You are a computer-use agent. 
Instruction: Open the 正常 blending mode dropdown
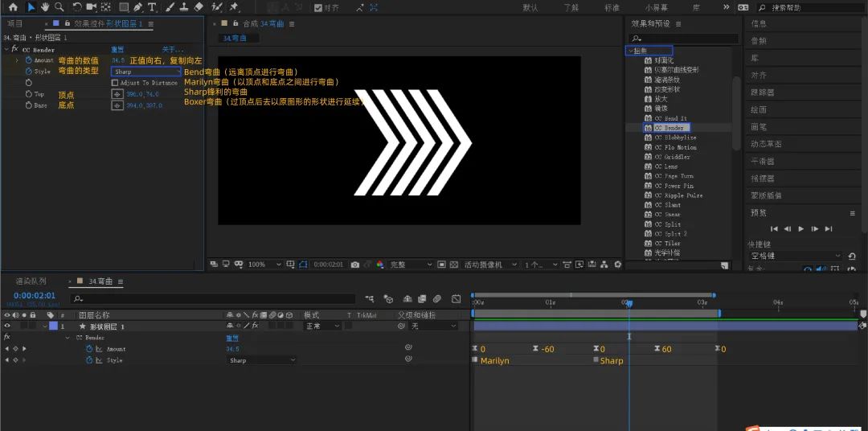coord(323,326)
